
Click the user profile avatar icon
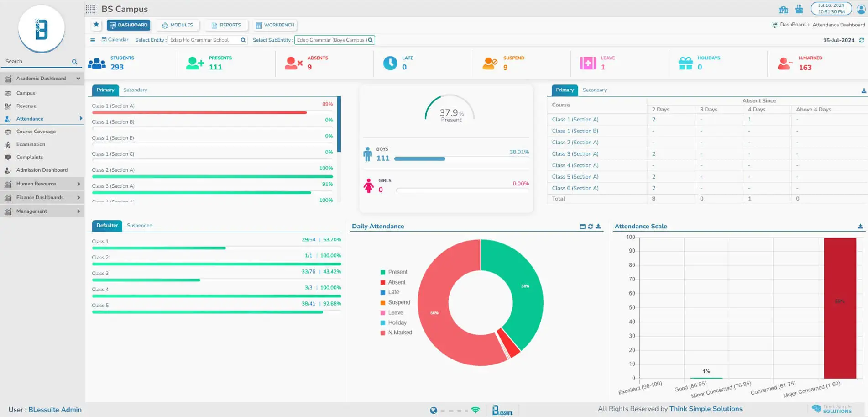pyautogui.click(x=861, y=9)
